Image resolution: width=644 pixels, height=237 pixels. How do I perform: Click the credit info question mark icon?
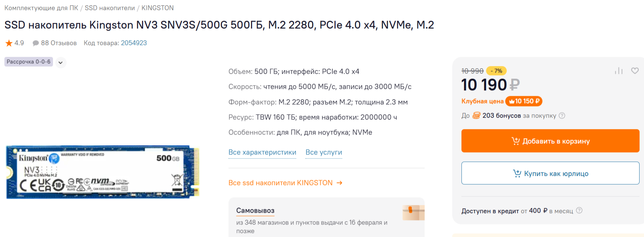(579, 210)
